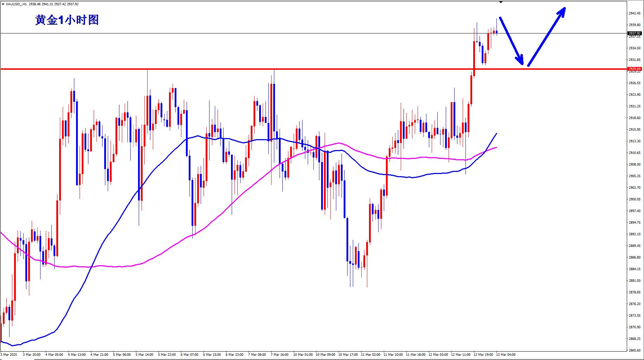Click the 2900.00 price scale label
Screen dimensions: 644x360
[x=634, y=199]
